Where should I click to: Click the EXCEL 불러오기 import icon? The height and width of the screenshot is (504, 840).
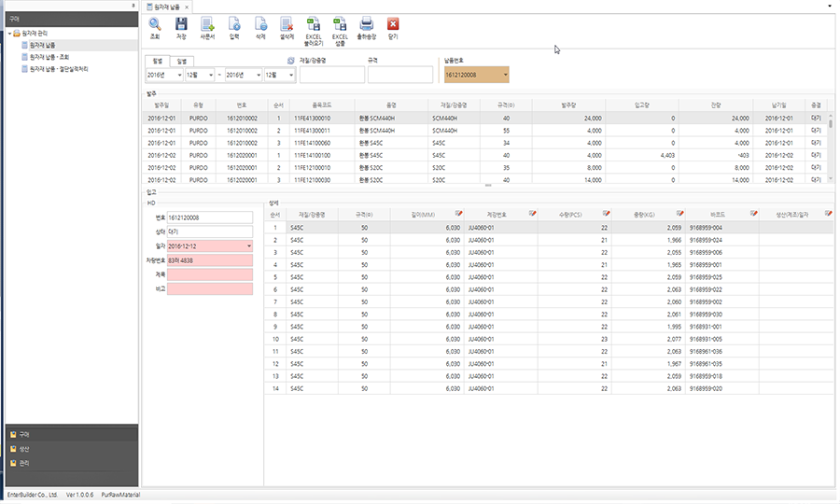[314, 24]
